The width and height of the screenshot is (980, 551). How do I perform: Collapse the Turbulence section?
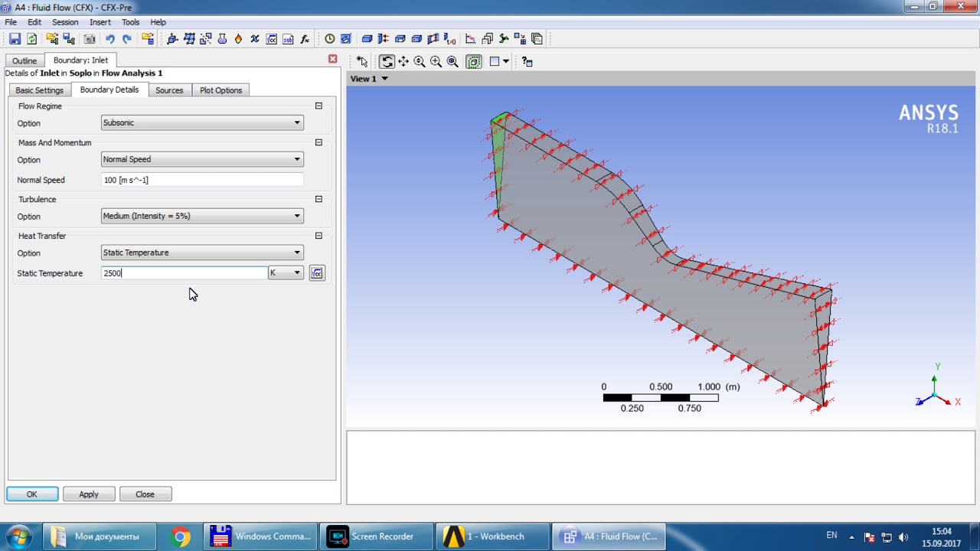coord(318,199)
